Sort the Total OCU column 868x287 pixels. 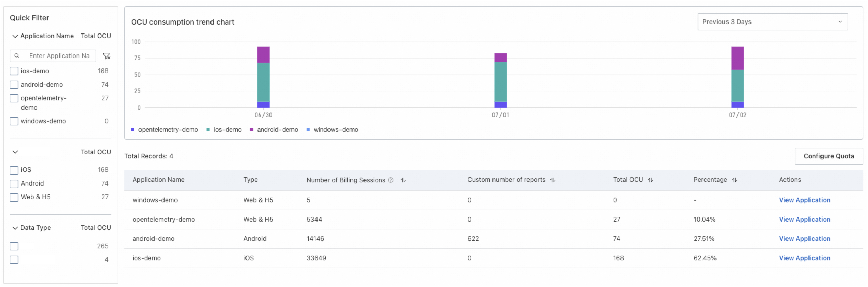(650, 180)
